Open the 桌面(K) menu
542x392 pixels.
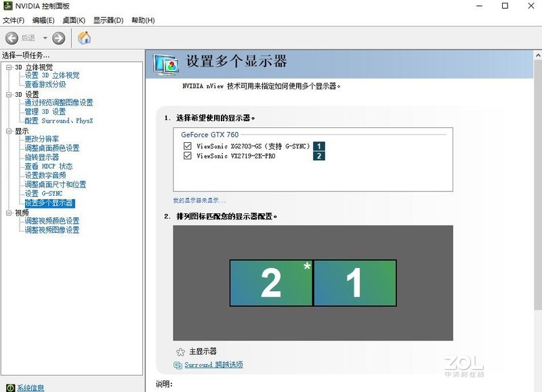(74, 20)
